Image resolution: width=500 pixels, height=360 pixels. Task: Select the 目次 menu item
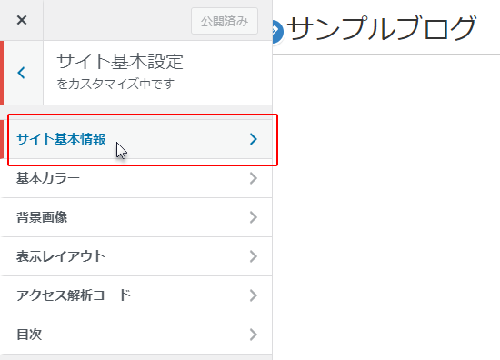pos(137,334)
